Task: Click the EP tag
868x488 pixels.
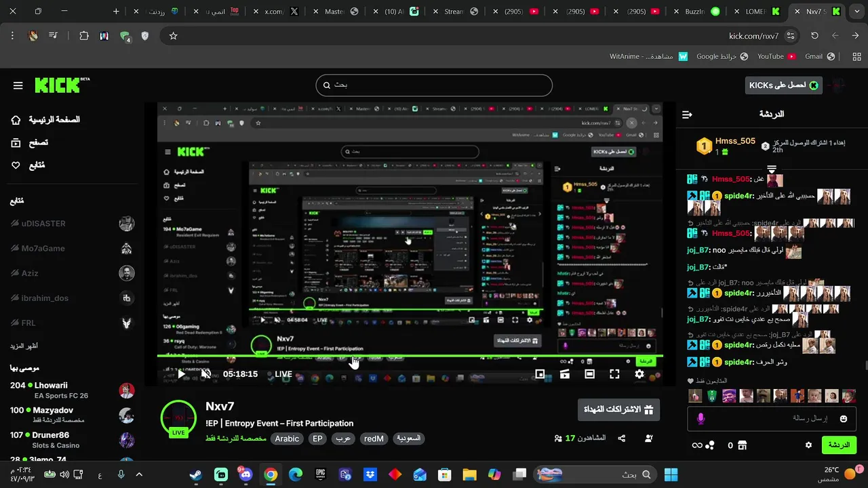Action: (317, 439)
